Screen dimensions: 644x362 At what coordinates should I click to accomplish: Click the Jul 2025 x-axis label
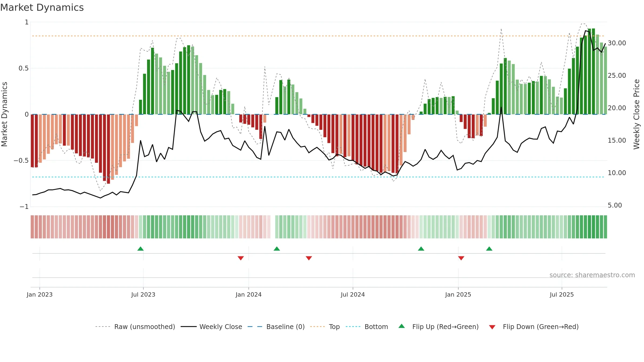coord(562,294)
